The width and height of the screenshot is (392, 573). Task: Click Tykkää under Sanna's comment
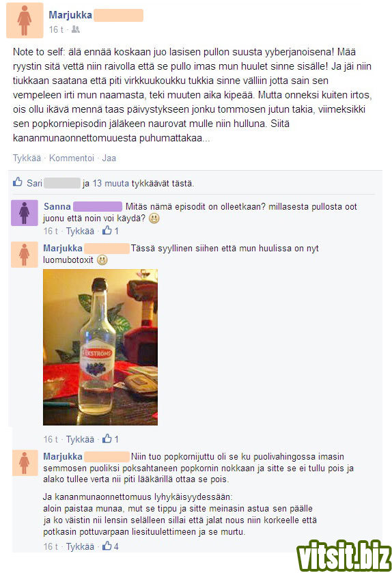coord(80,231)
